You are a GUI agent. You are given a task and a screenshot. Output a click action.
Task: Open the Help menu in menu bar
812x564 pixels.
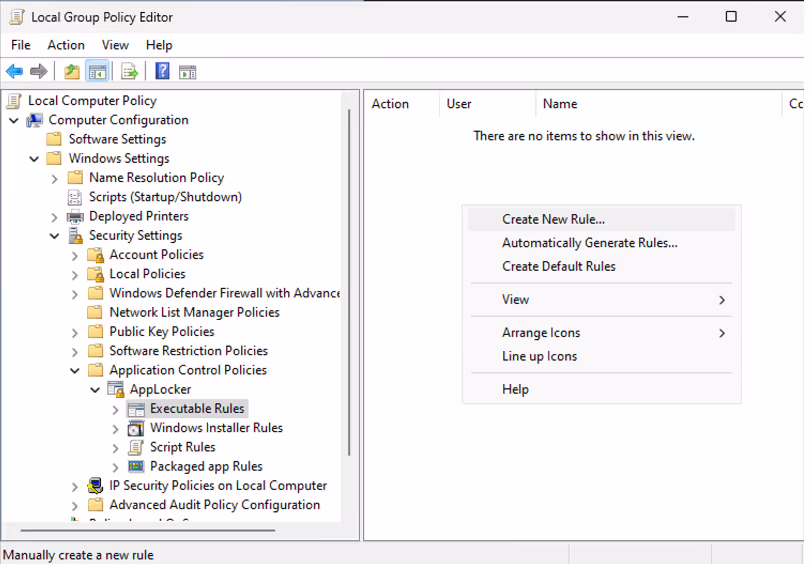pos(159,45)
